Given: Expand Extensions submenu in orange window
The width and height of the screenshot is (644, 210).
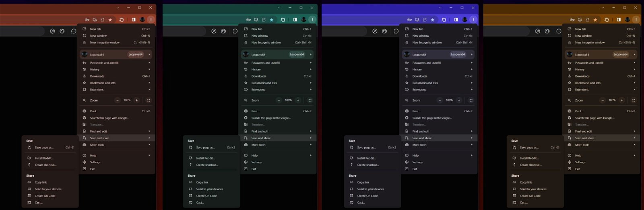Looking at the screenshot, I should [601, 90].
